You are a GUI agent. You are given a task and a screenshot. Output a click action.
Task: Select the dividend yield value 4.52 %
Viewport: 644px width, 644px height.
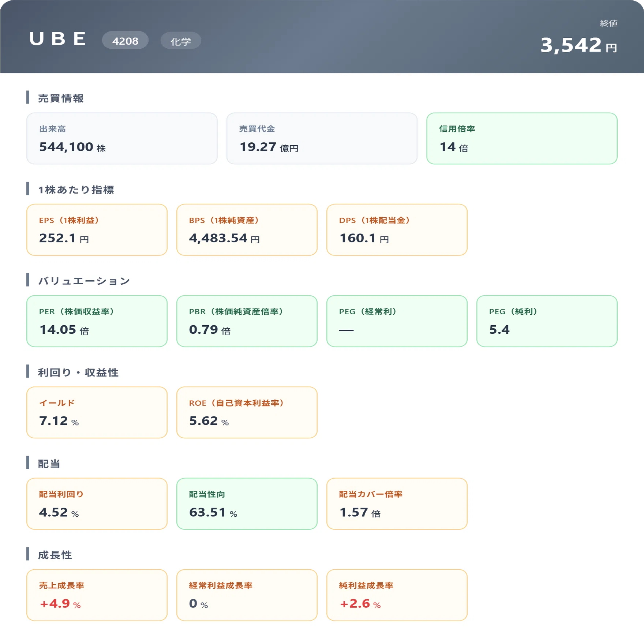coord(59,513)
